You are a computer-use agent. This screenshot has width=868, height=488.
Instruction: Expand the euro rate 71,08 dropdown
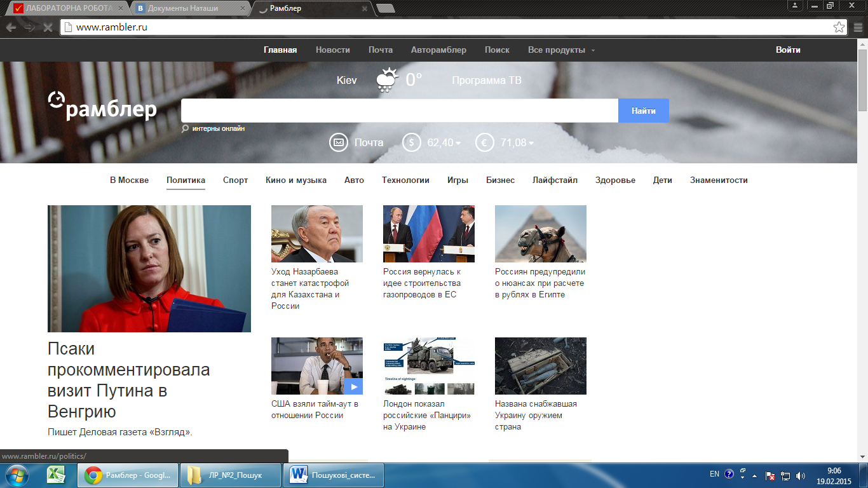(x=531, y=143)
